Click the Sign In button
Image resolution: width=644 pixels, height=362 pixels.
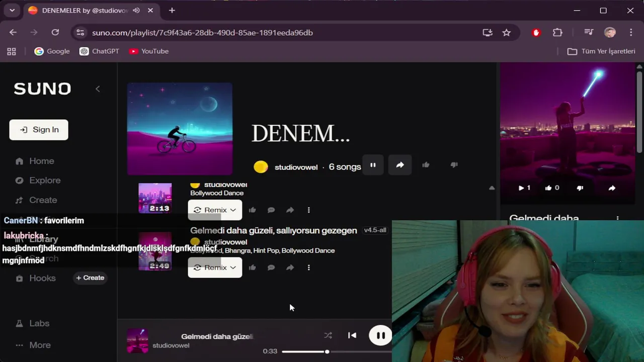(39, 130)
